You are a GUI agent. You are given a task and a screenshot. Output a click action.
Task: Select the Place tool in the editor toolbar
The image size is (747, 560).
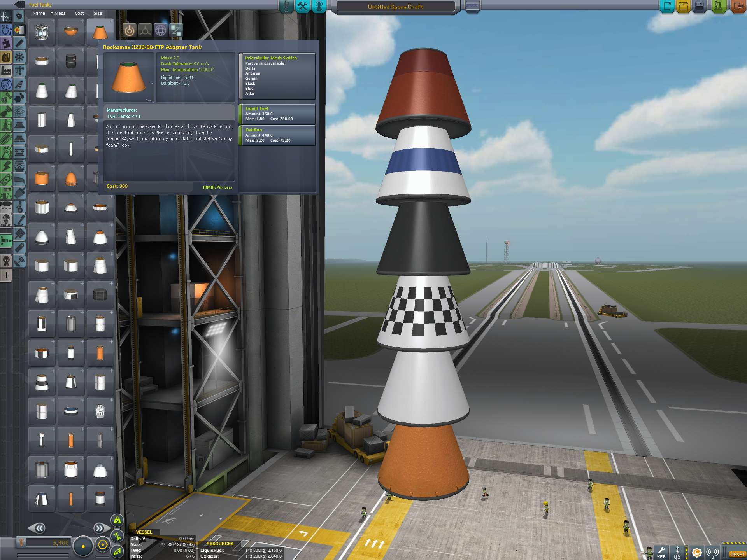(x=130, y=30)
